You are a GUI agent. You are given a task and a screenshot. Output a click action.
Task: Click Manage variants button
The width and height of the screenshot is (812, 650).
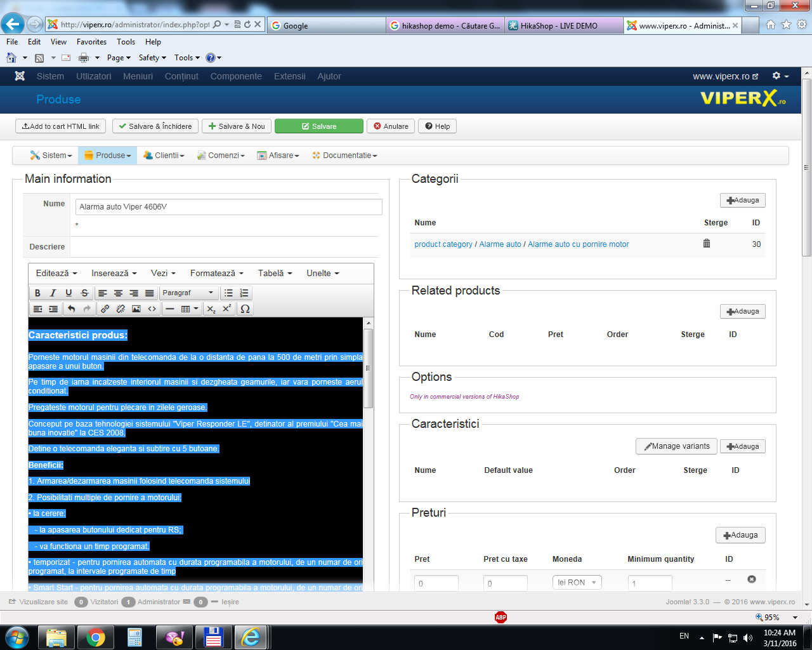click(677, 446)
